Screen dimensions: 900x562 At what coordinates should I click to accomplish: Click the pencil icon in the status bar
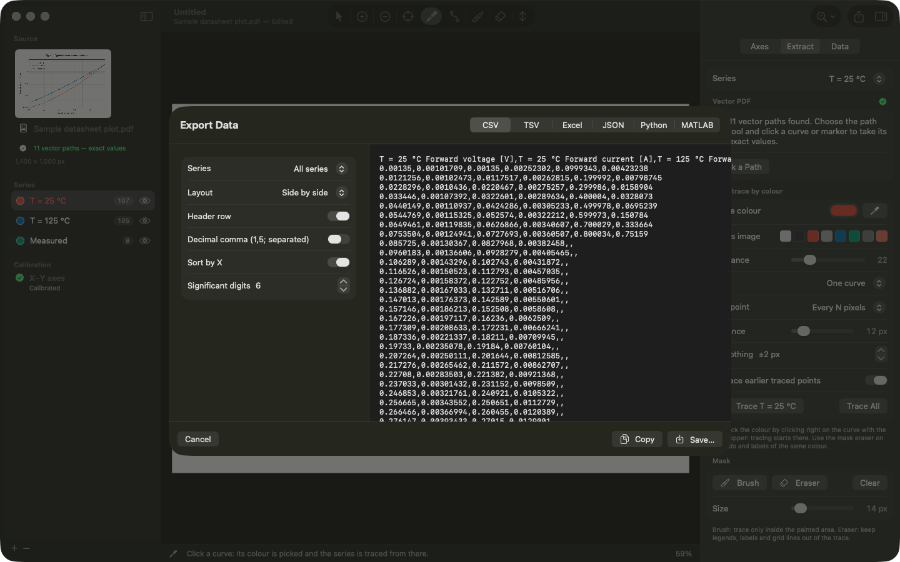(173, 553)
